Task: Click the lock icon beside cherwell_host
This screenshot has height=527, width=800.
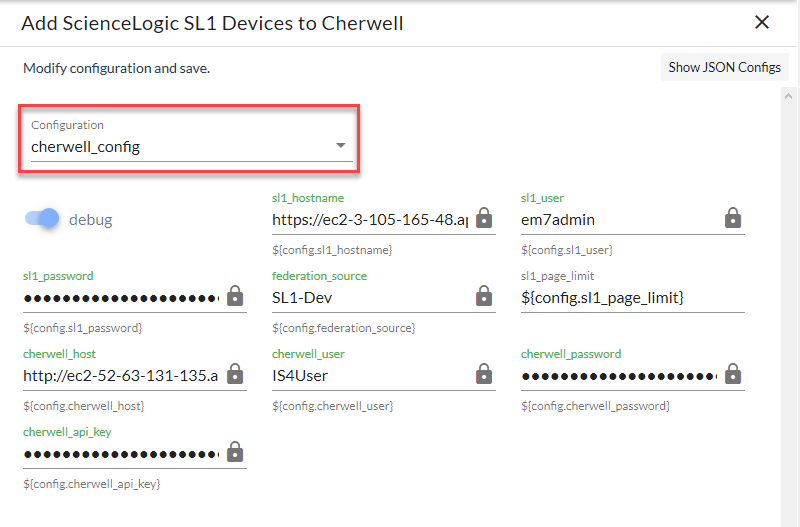Action: pos(235,374)
